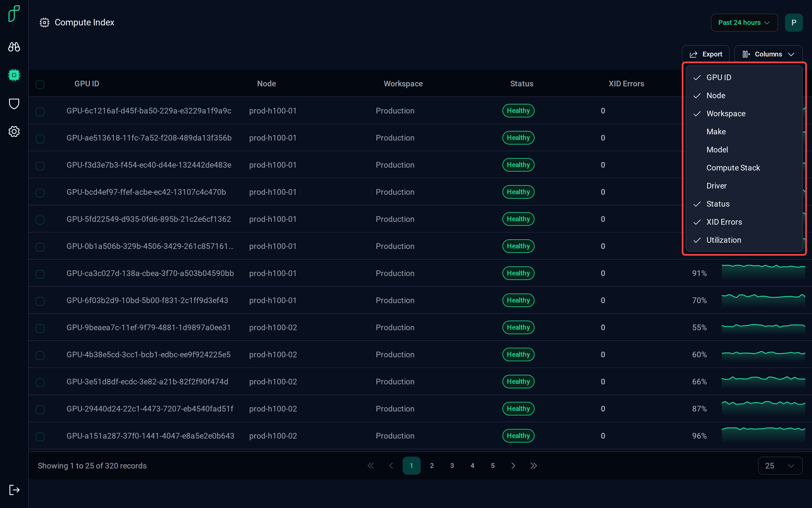Click GPU-3e51d8df-ecdc-3e82-a21b-82f2f90f474d ID
Viewport: 812px width, 508px height.
(147, 382)
